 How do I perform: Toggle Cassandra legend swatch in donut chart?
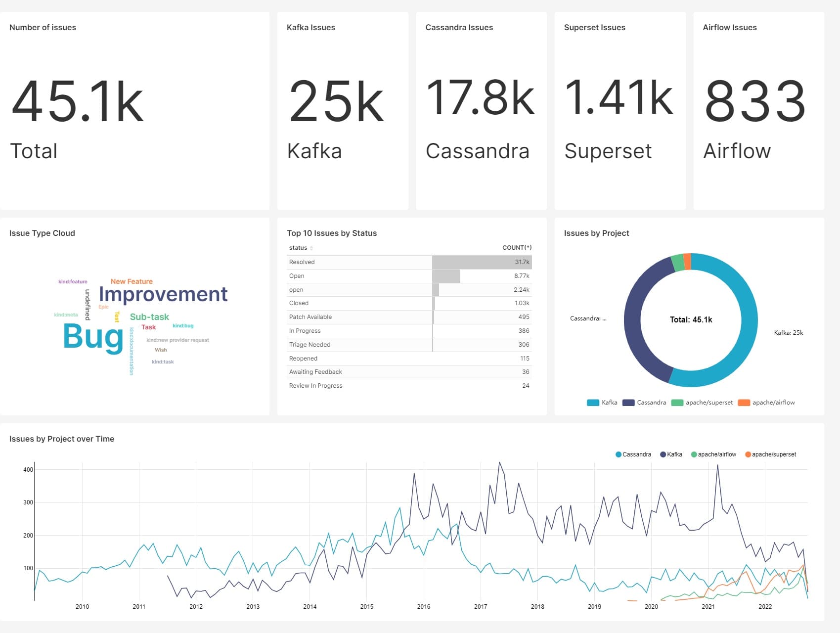[628, 403]
